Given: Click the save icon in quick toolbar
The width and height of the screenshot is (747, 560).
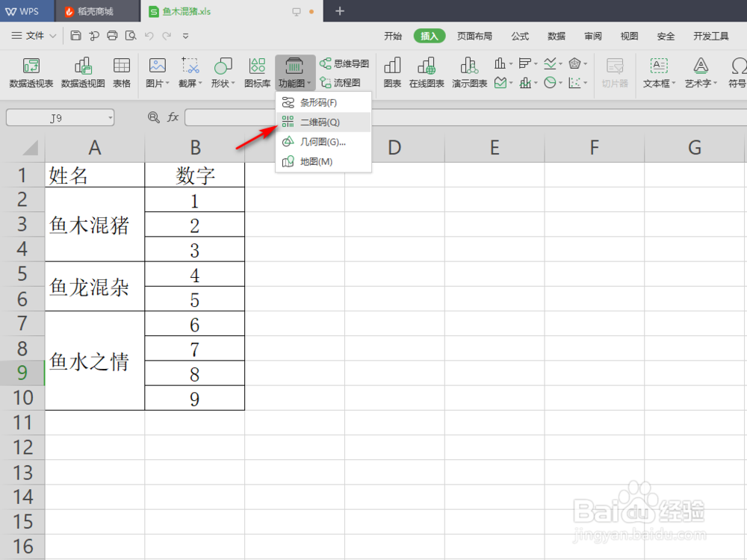Looking at the screenshot, I should click(x=75, y=35).
